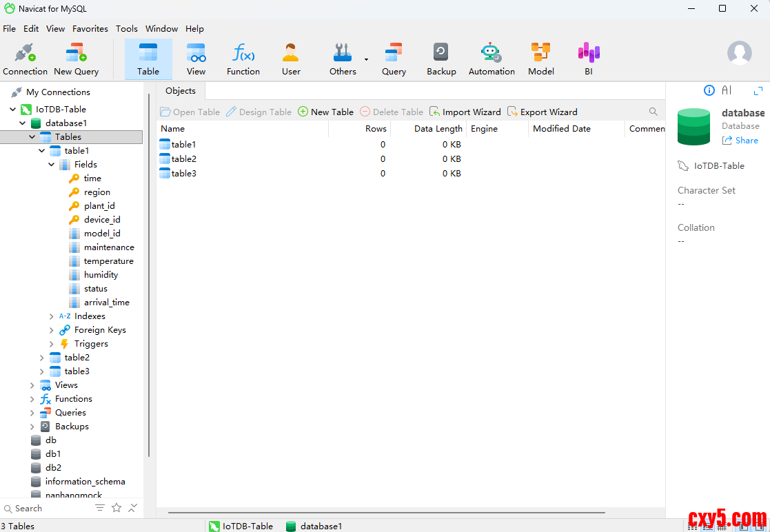This screenshot has width=770, height=532.
Task: Open the Favorites menu
Action: [x=90, y=28]
